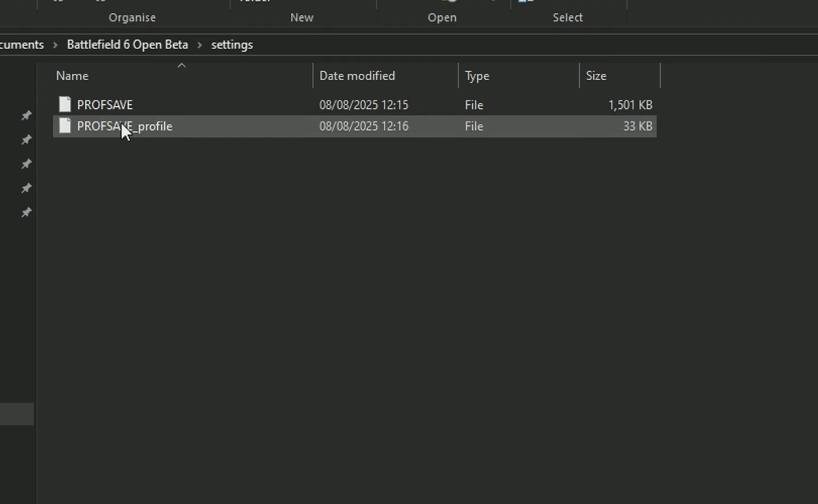
Task: Click the PROFSAVE file icon
Action: (65, 104)
